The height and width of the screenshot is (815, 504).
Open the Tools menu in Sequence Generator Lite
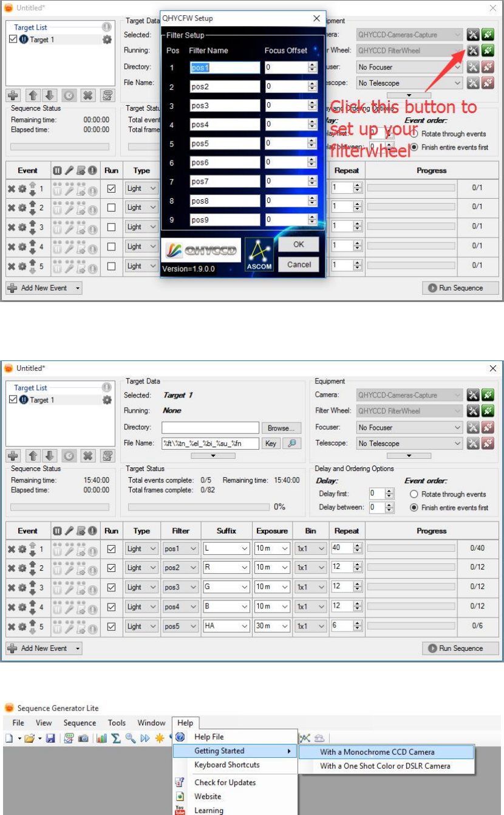tap(117, 723)
